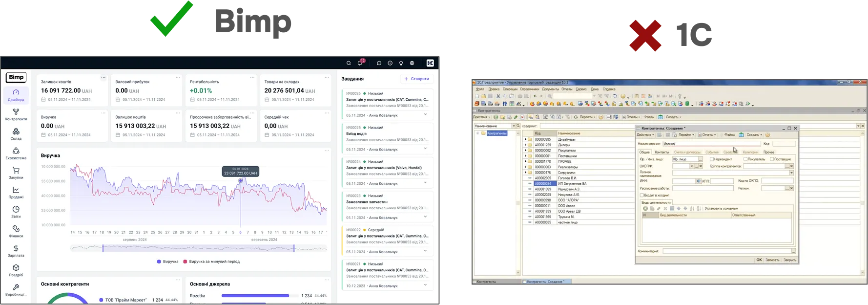Toggle Виручка legend series
The image size is (868, 305).
click(168, 261)
